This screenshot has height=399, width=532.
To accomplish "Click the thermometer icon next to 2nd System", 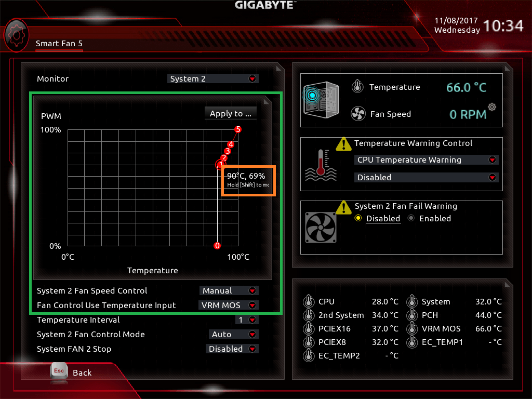I will [x=309, y=315].
